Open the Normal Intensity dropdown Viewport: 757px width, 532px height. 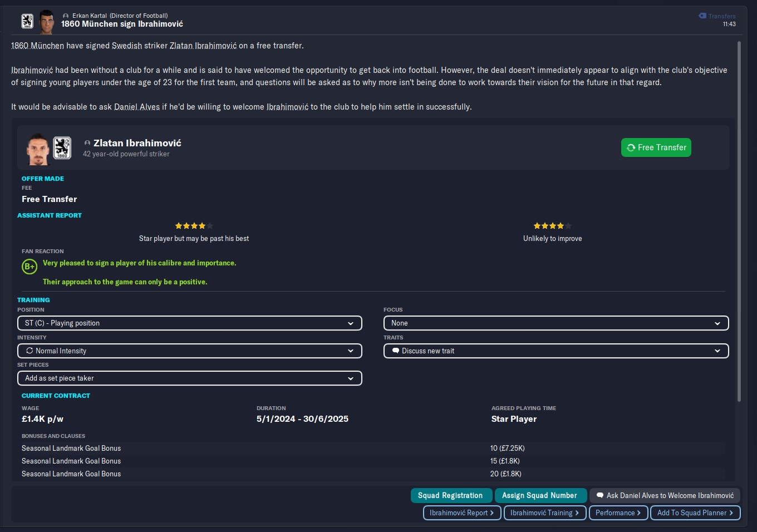pos(189,351)
